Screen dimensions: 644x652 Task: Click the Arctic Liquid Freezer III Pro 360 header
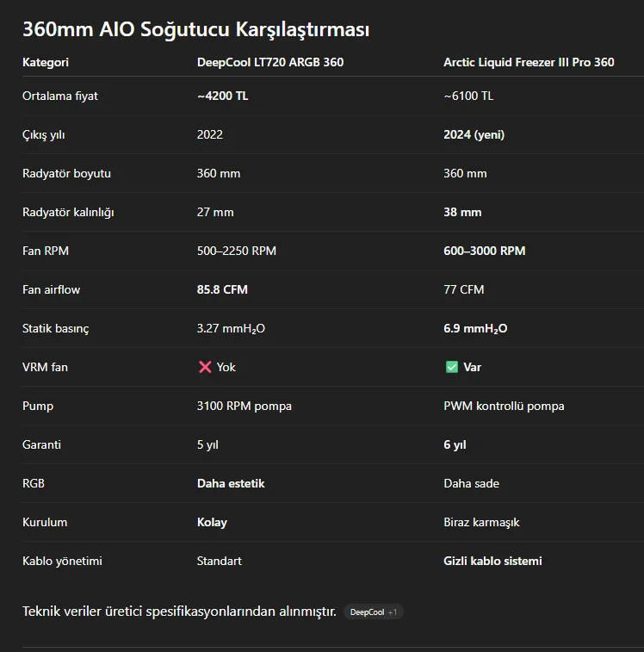pyautogui.click(x=529, y=62)
